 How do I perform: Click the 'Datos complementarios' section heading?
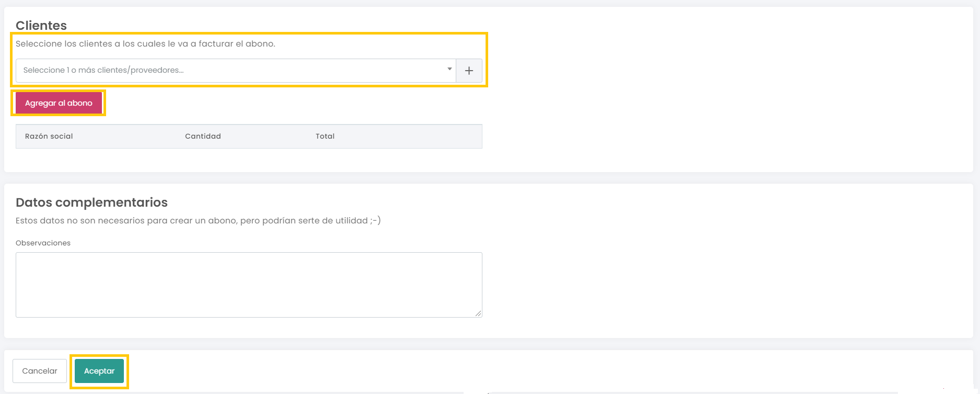coord(91,202)
